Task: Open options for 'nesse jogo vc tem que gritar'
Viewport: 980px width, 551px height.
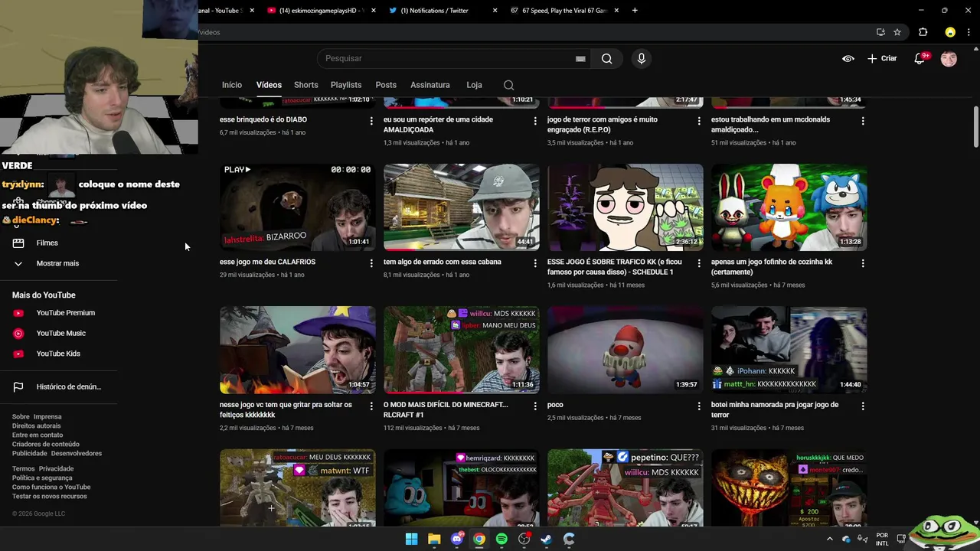Action: [x=371, y=406]
